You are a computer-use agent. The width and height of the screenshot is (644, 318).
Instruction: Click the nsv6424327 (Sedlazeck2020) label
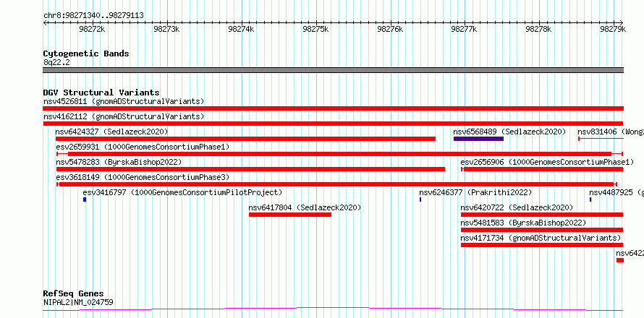click(x=111, y=132)
